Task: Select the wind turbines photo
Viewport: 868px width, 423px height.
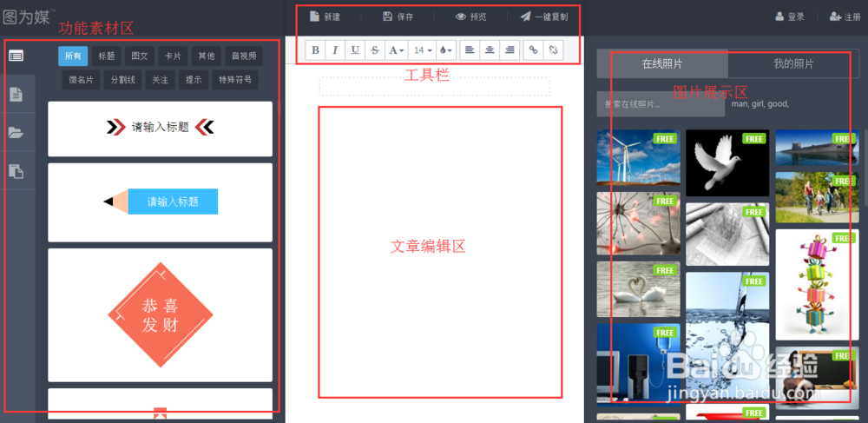Action: coord(638,157)
